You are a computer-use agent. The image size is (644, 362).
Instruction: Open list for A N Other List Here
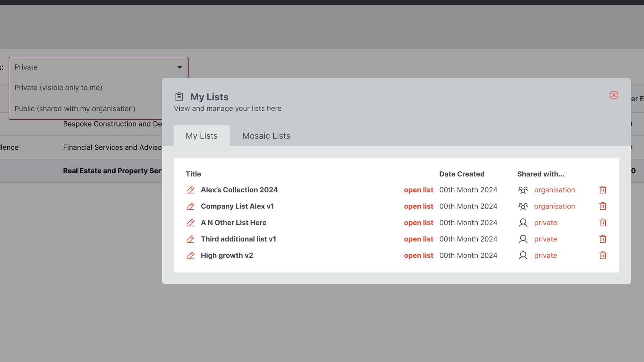pos(419,223)
